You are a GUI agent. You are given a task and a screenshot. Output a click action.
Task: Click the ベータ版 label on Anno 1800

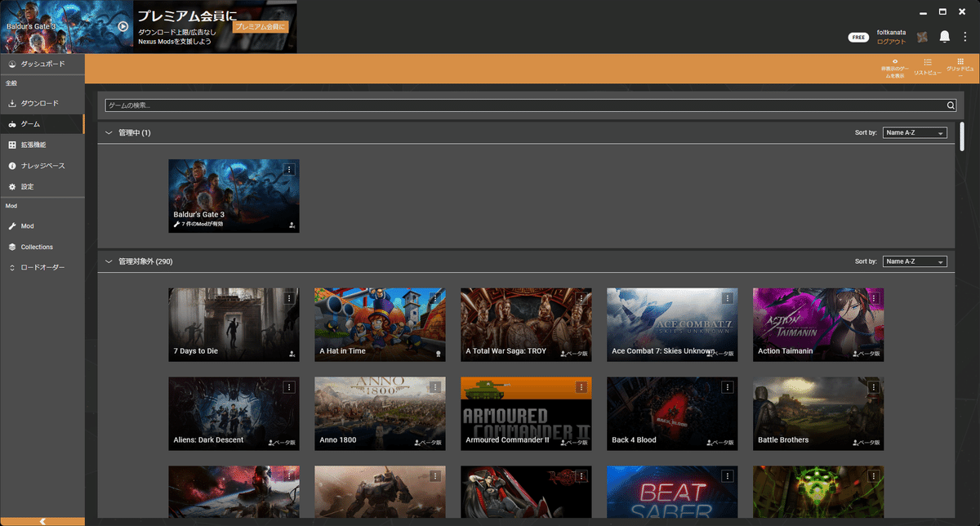(430, 443)
